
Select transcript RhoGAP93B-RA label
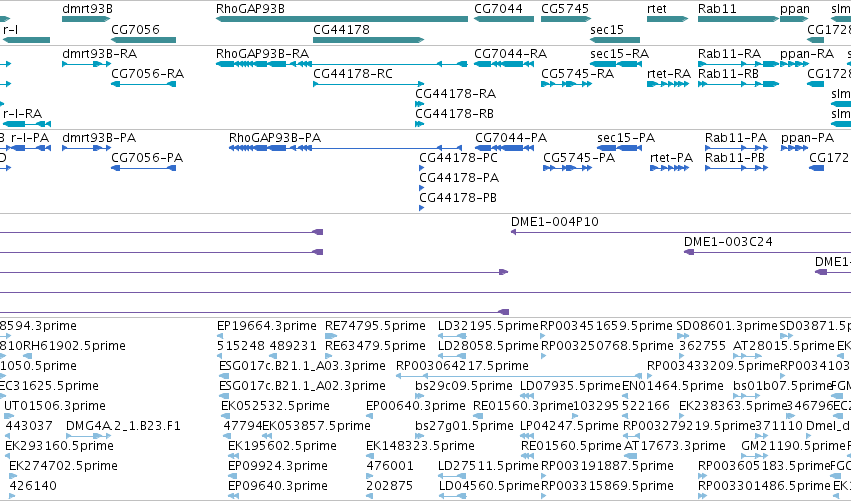[262, 54]
